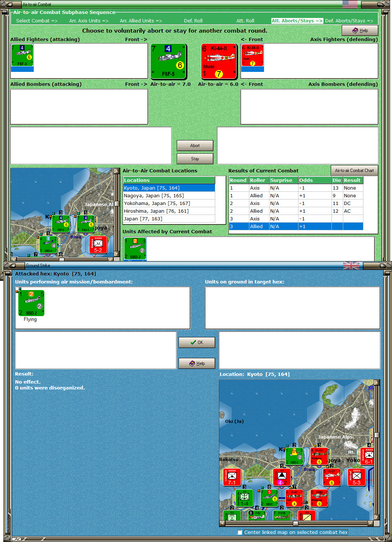Click the Abort button
Screen dimensions: 392x542
pos(195,146)
